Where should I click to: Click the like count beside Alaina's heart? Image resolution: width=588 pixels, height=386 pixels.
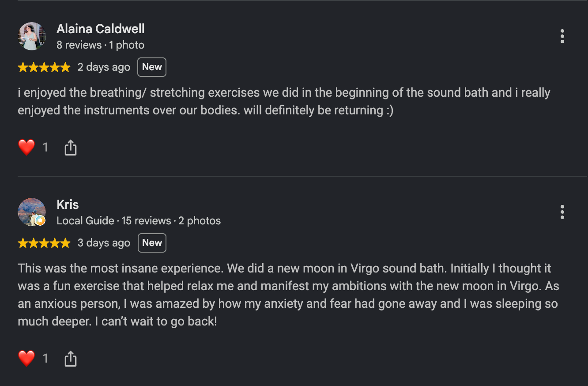click(45, 147)
